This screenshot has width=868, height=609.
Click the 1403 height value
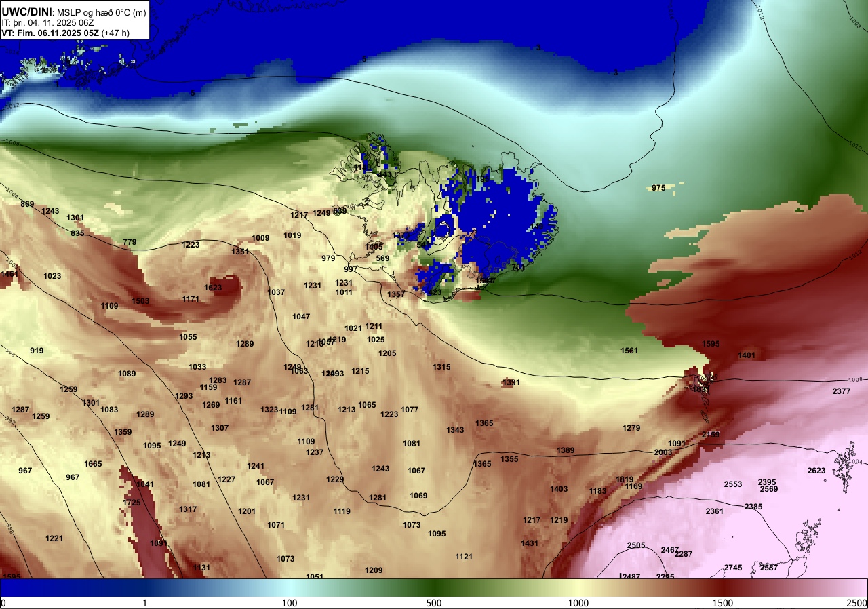click(559, 489)
